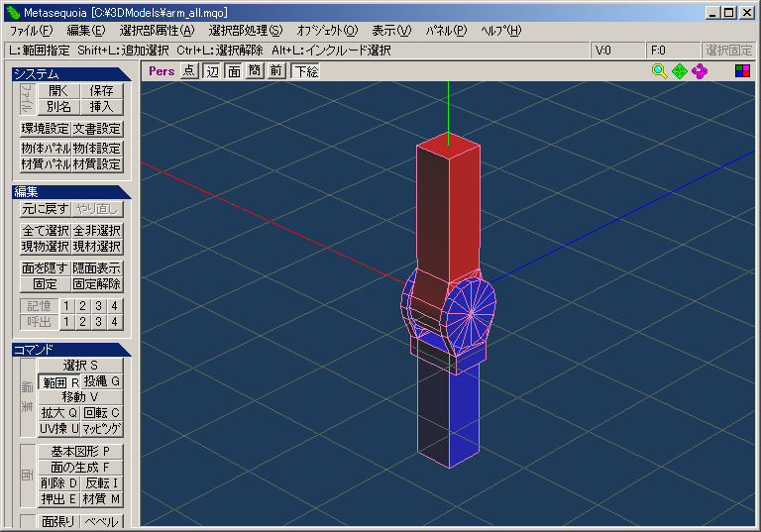Show the 物体パネル object panel
761x532 pixels.
click(x=46, y=148)
